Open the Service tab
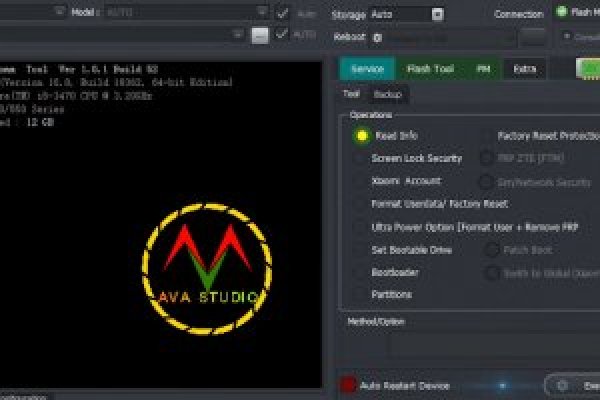Viewport: 600px width, 400px height. 367,69
